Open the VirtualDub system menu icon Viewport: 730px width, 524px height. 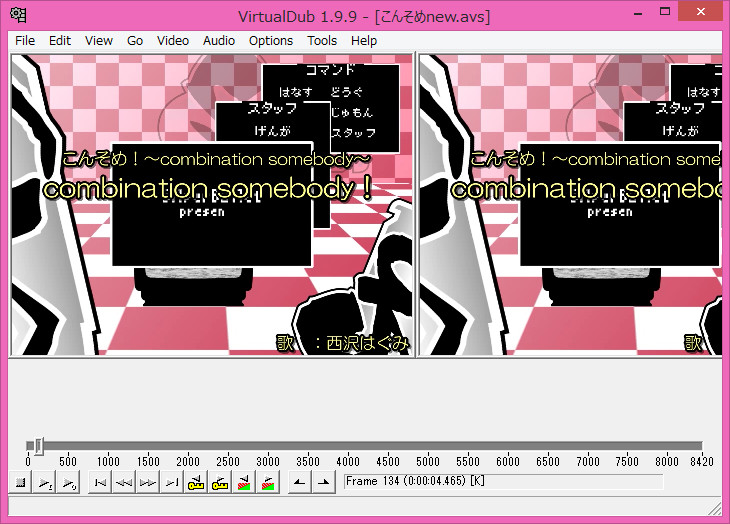click(18, 15)
